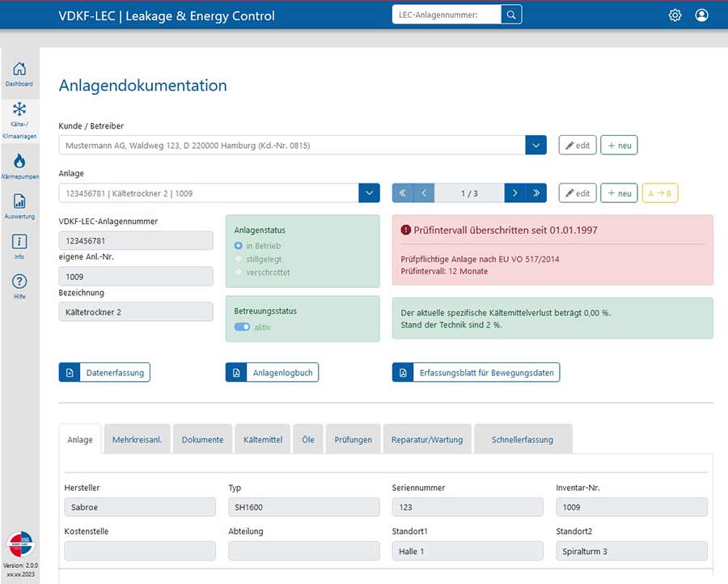Viewport: 728px width, 584px height.
Task: Expand the Anlage dropdown arrow
Action: 369,193
